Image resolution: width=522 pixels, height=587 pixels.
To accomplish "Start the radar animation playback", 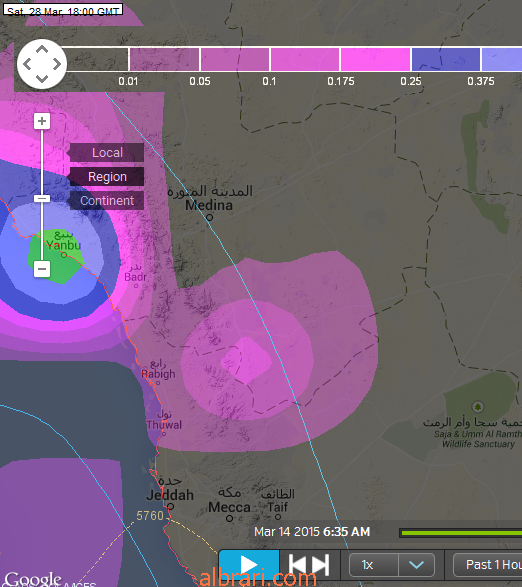I will pyautogui.click(x=249, y=565).
